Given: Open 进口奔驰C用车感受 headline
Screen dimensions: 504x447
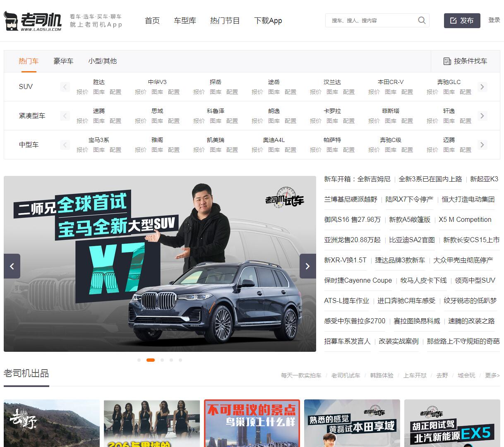Looking at the screenshot, I should tap(406, 301).
